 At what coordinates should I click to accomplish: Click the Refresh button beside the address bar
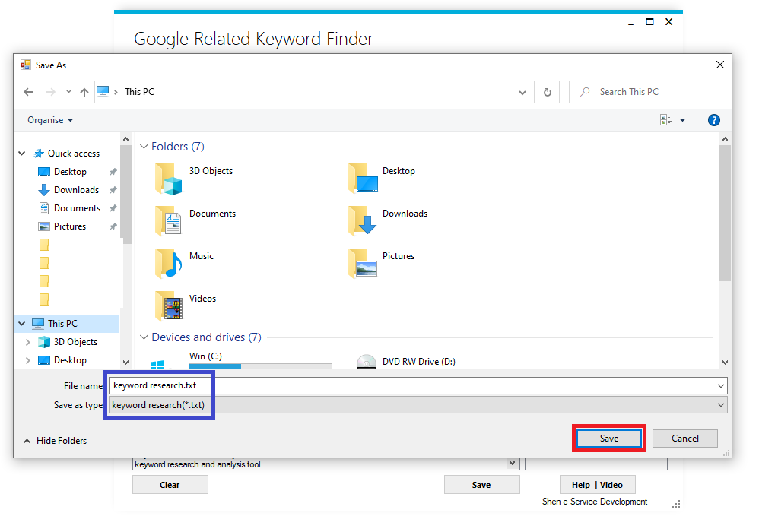click(547, 92)
